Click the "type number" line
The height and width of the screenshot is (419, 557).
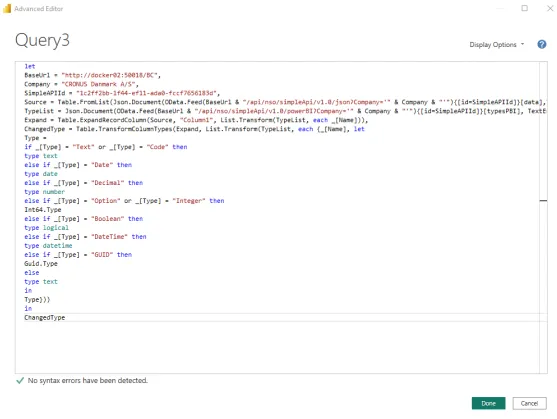(x=44, y=192)
